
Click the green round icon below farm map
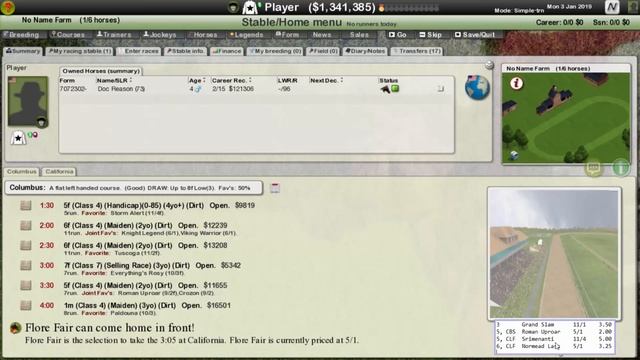(x=621, y=168)
